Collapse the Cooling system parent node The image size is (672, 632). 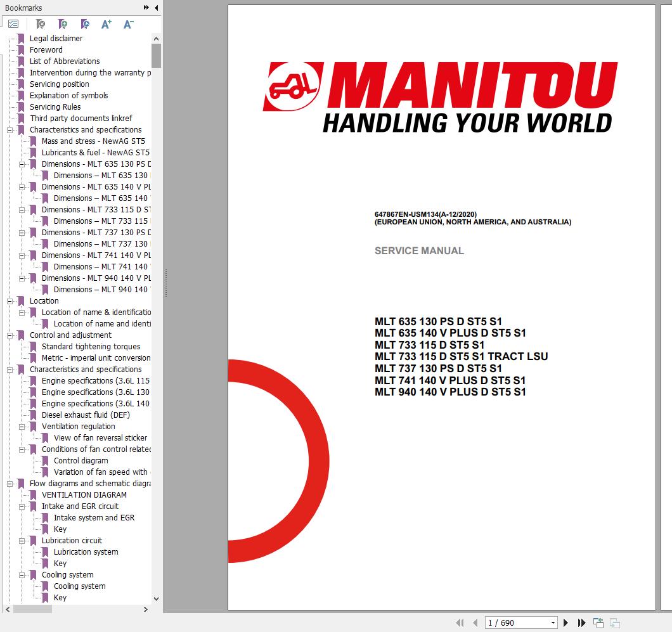click(x=22, y=574)
